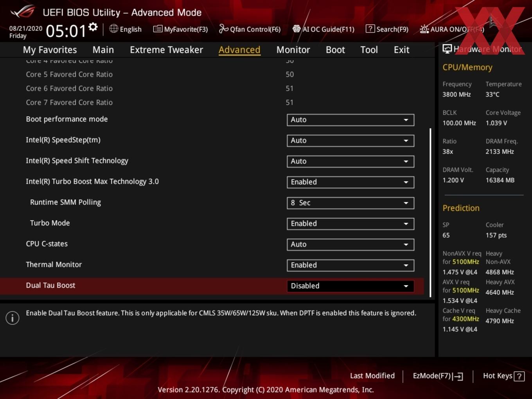The width and height of the screenshot is (532, 399).
Task: Open Hot Keys question-mark icon
Action: point(519,376)
